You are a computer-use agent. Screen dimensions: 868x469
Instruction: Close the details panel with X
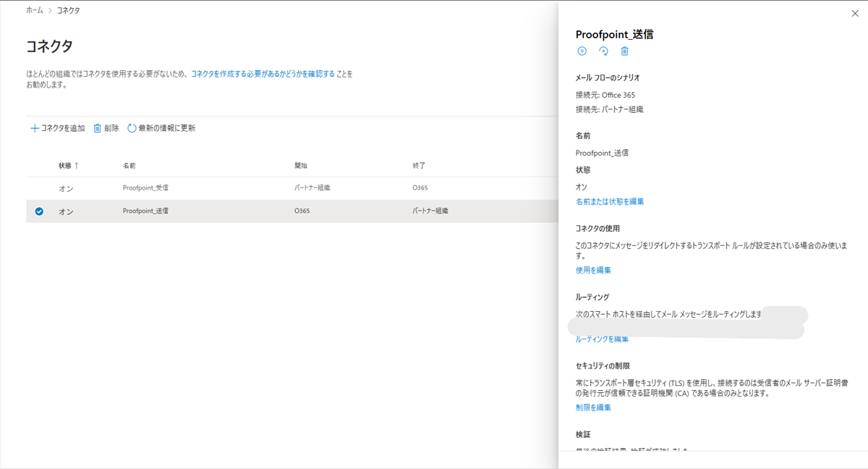(x=855, y=13)
